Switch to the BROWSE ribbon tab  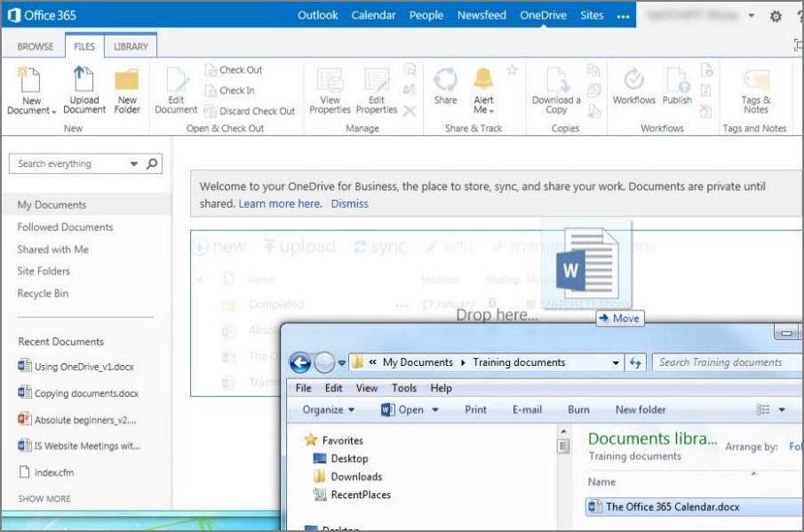[x=36, y=47]
